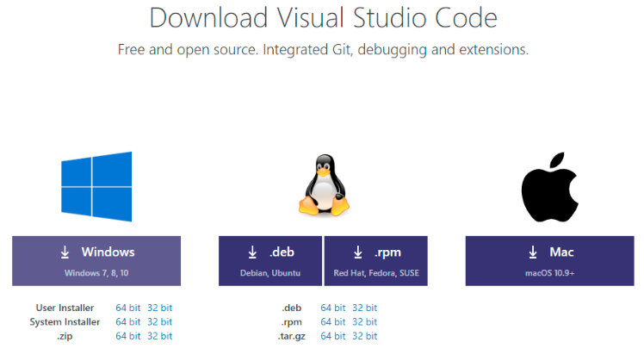
Task: Click the '.zip' row label
Action: 65,336
